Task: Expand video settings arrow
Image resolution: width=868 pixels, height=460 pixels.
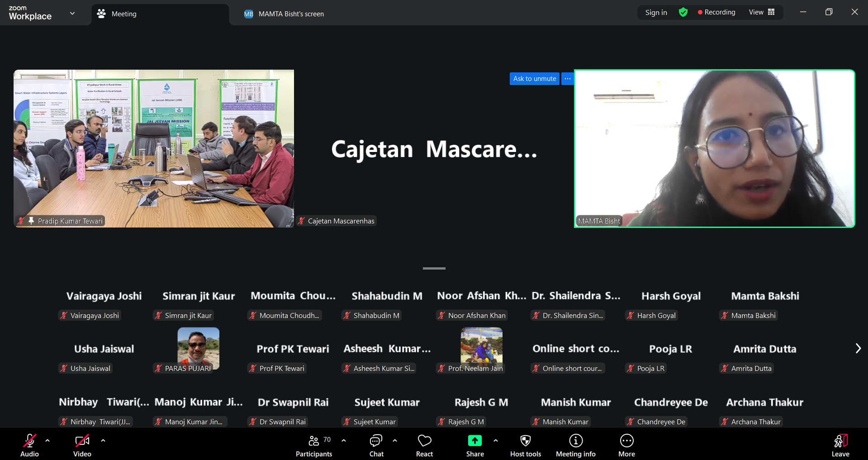Action: click(103, 440)
